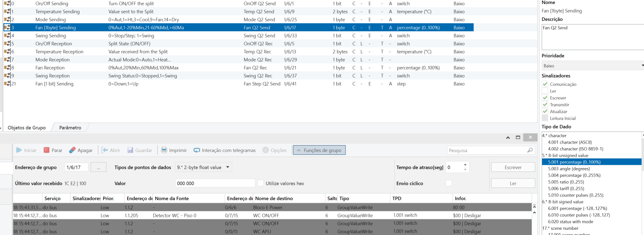Image resolution: width=644 pixels, height=235 pixels.
Task: Select group object icon for Fan Reception
Action: 7,68
